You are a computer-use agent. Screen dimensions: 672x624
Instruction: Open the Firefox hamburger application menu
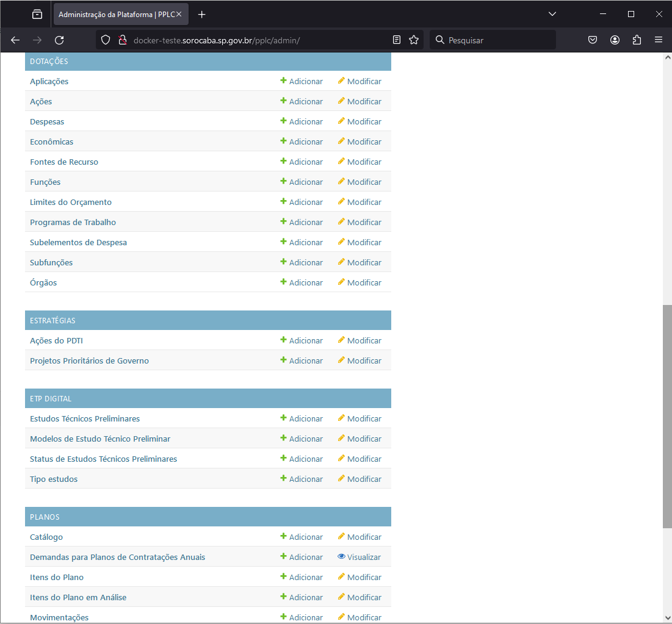click(x=659, y=40)
